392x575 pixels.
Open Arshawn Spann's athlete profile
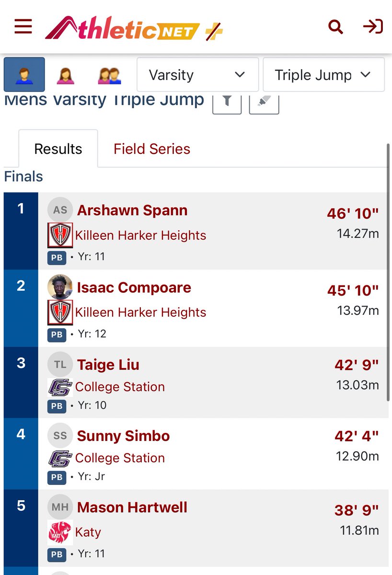tap(132, 210)
